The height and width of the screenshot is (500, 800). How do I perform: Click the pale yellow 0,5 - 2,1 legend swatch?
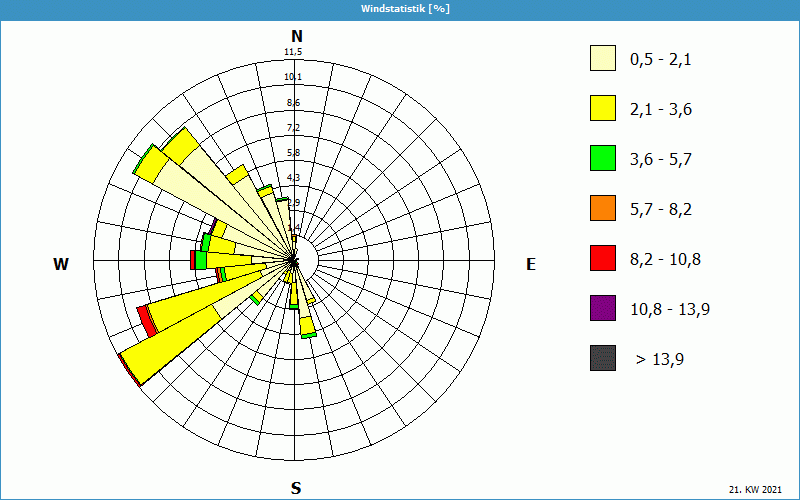coord(603,58)
